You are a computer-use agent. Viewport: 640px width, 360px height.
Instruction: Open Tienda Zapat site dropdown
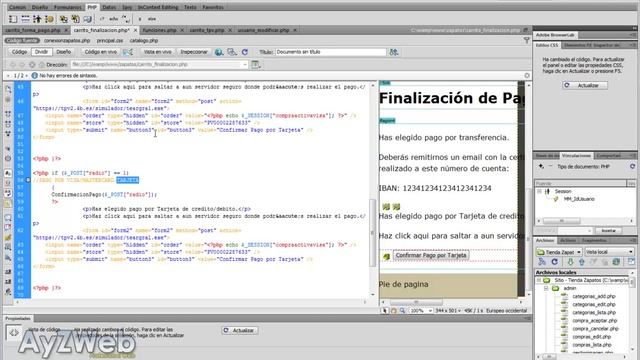click(559, 252)
